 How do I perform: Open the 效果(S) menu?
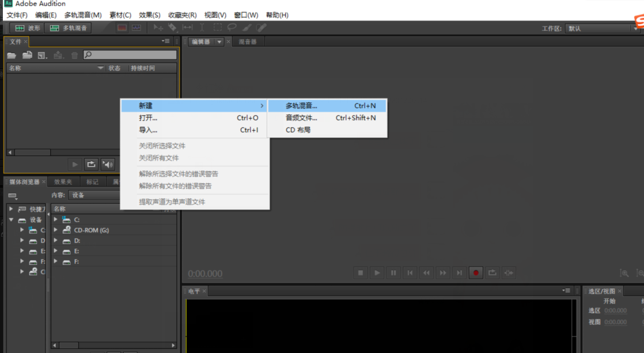150,15
